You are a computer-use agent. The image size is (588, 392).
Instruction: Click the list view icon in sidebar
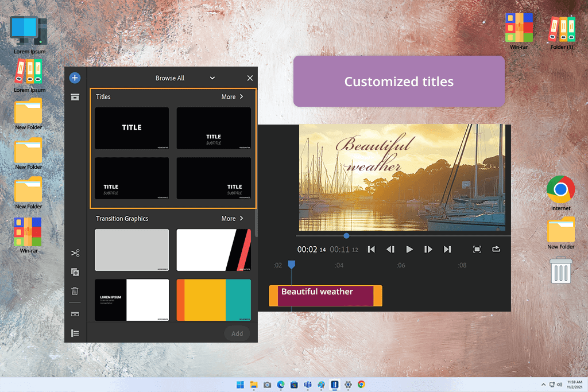tap(75, 333)
